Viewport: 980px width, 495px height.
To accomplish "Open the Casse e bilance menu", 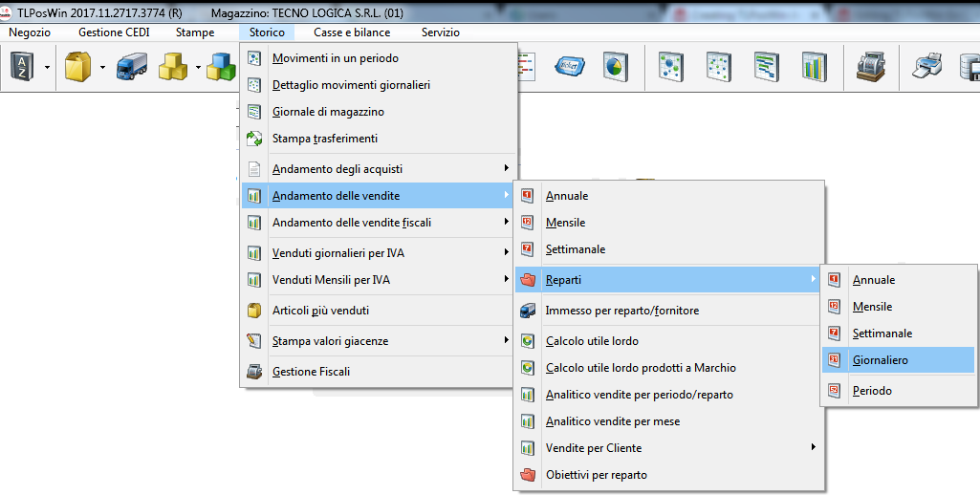I will tap(352, 32).
